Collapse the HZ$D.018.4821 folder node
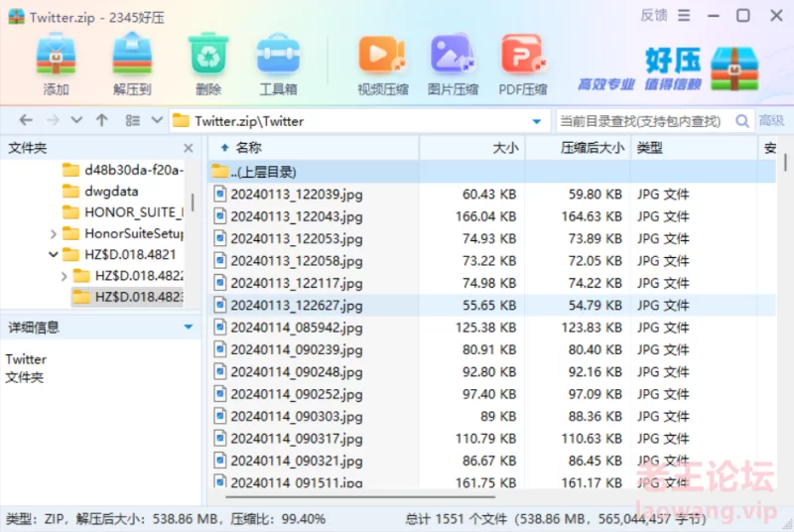The height and width of the screenshot is (532, 794). pos(54,254)
